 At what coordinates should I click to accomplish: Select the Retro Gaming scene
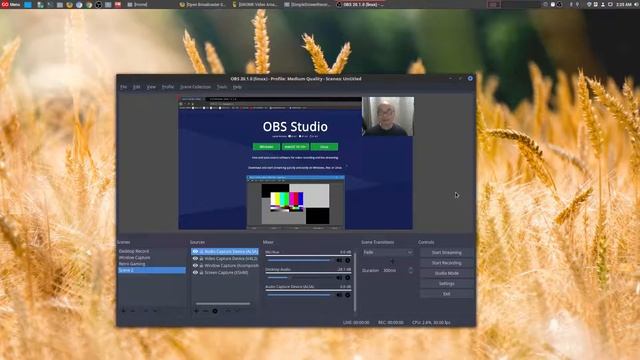[x=151, y=264]
